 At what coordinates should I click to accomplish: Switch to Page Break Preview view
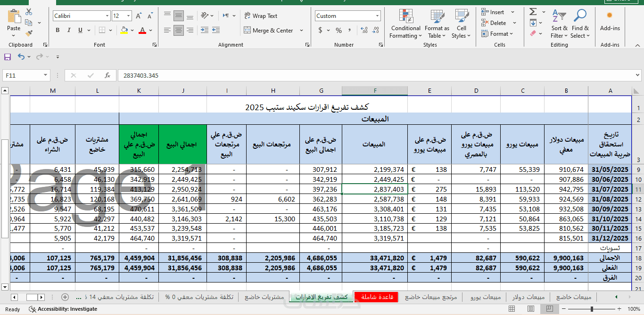coord(549,309)
